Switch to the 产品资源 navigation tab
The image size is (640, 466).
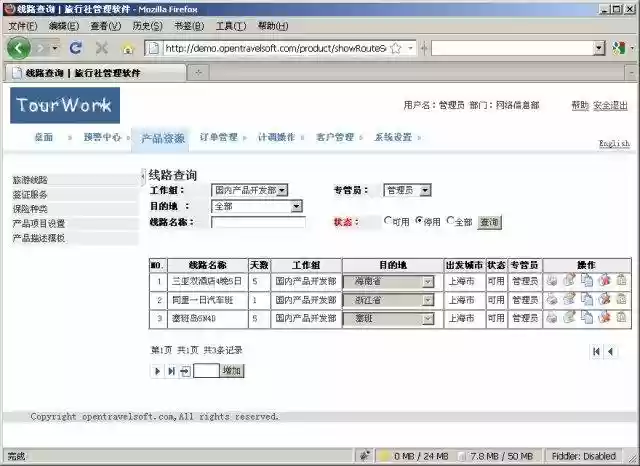[162, 139]
